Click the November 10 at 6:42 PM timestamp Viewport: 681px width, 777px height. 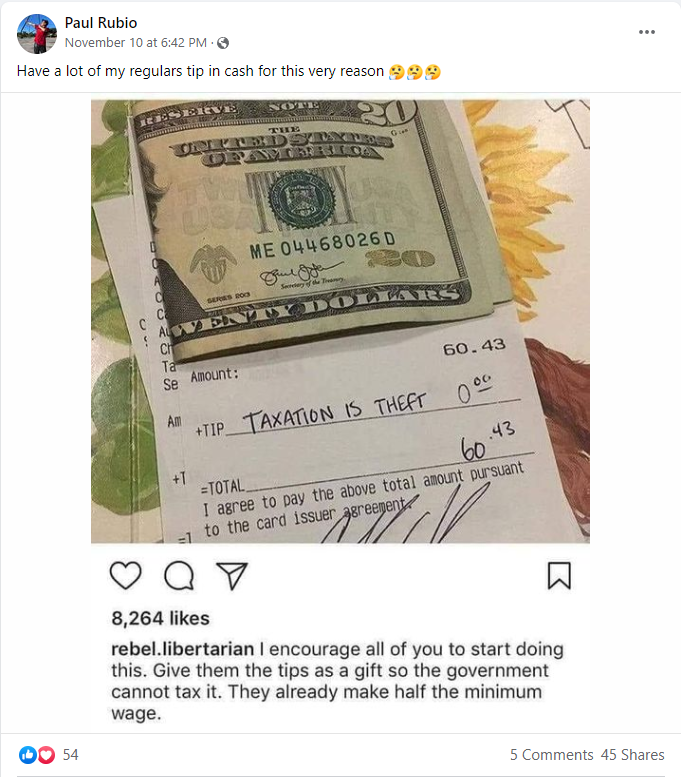[136, 43]
